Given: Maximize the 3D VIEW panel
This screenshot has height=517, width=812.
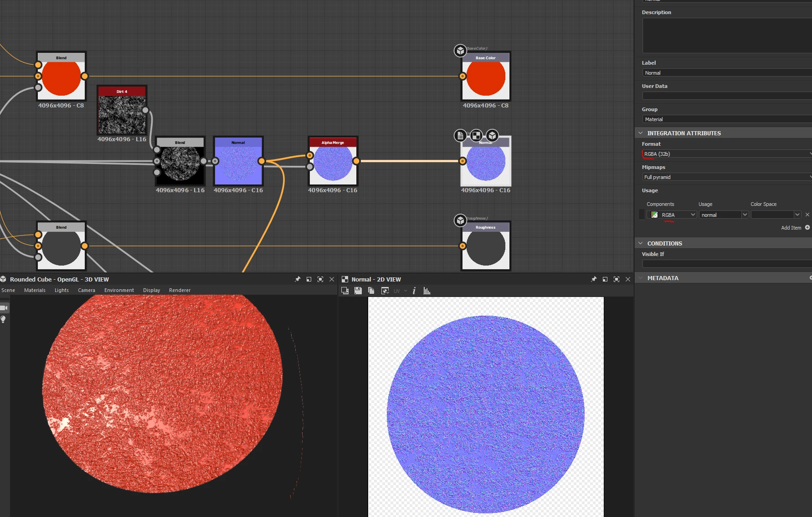Looking at the screenshot, I should coord(320,279).
